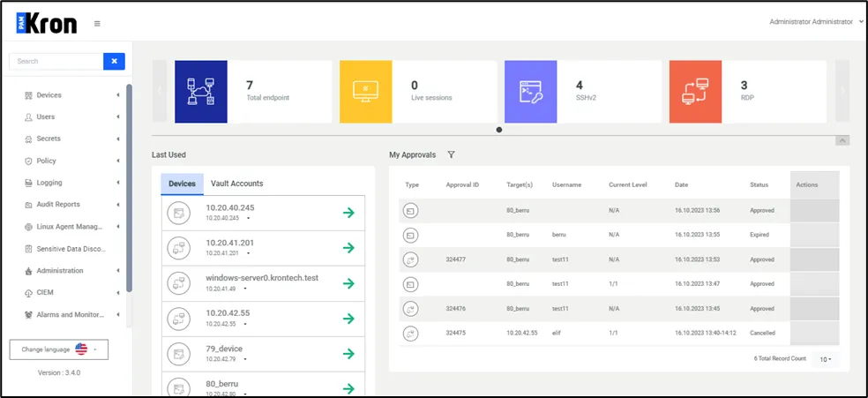Open the Sensitive Data Discovery menu item
Image resolution: width=868 pixels, height=398 pixels.
tap(71, 249)
